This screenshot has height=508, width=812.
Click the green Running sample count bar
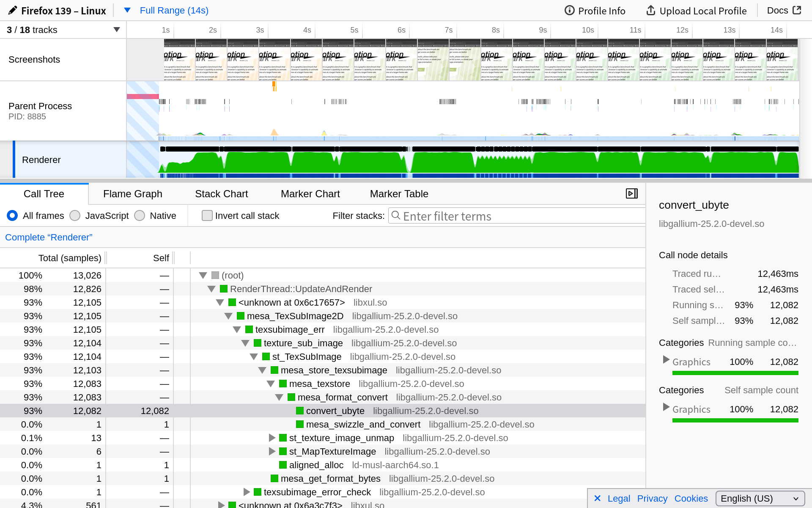735,373
